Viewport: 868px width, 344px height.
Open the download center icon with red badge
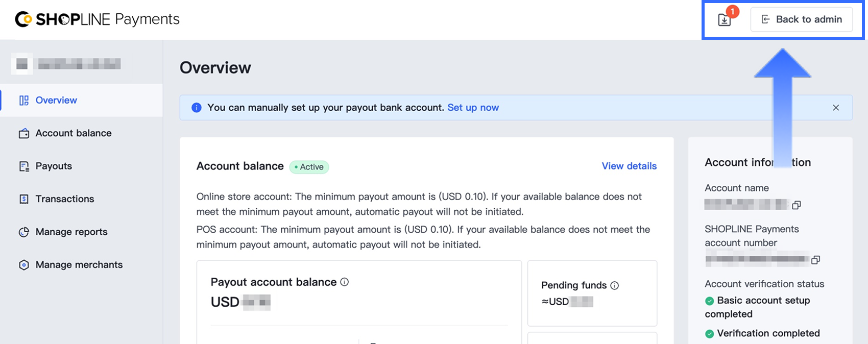(725, 19)
